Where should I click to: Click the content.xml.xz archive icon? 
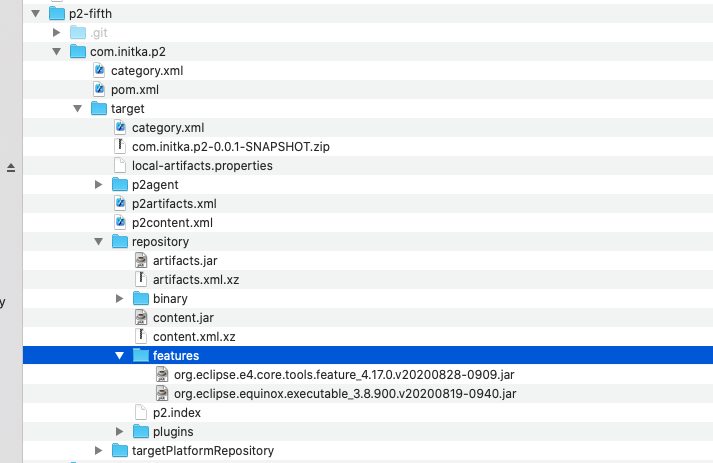click(x=141, y=337)
